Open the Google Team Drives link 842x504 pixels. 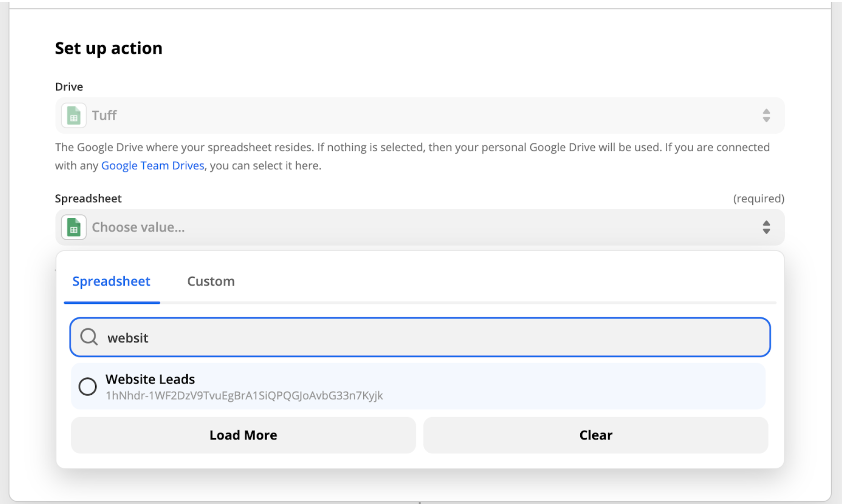pos(152,165)
